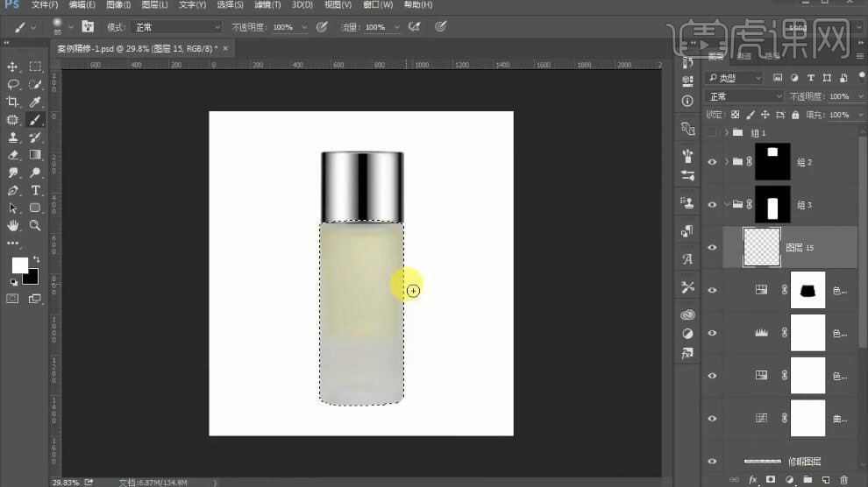Select the Zoom tool
Viewport: 868px width, 487px height.
point(36,225)
